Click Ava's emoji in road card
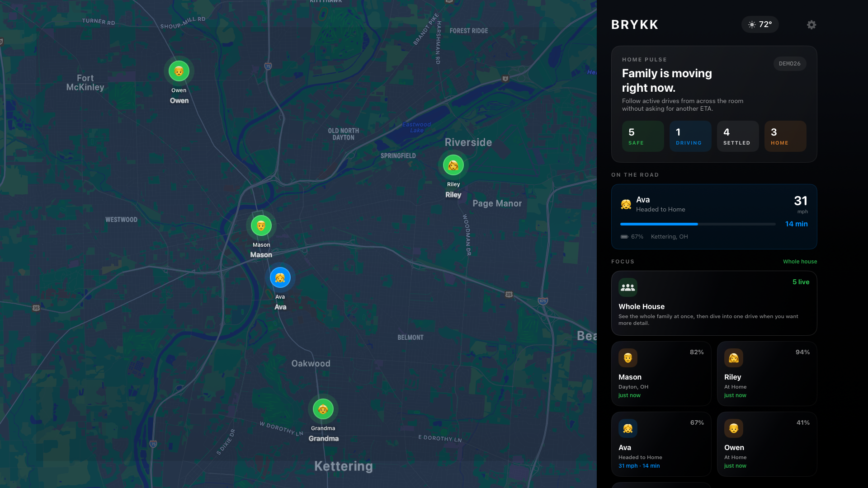The image size is (868, 488). (x=626, y=204)
